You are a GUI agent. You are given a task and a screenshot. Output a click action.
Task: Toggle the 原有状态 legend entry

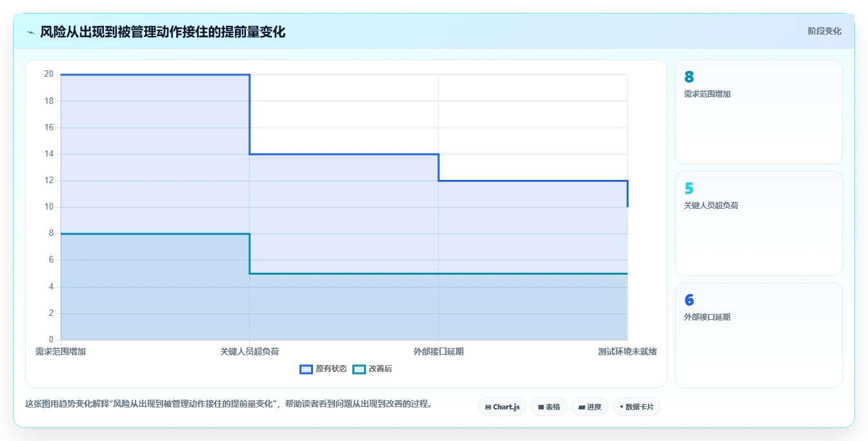coord(323,369)
